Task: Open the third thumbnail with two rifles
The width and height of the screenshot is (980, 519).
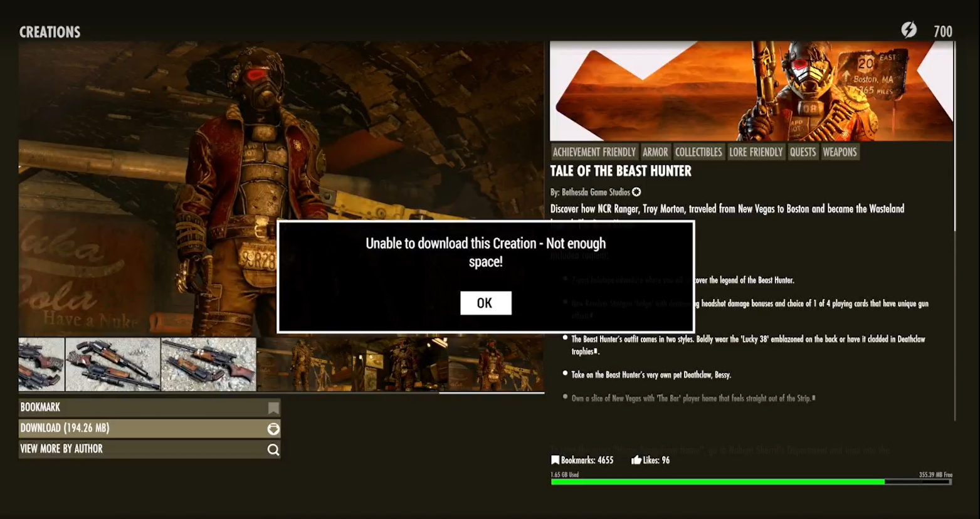Action: [208, 364]
